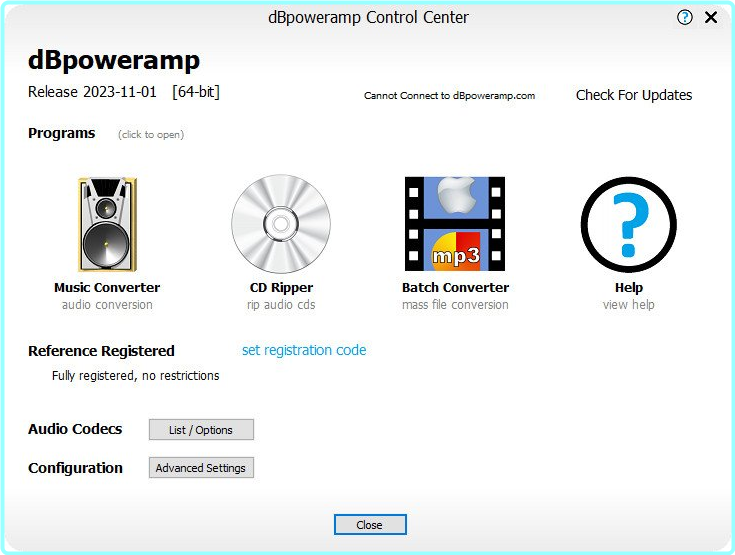Click the Check For Updates button
Screen dimensions: 735x555
point(634,95)
